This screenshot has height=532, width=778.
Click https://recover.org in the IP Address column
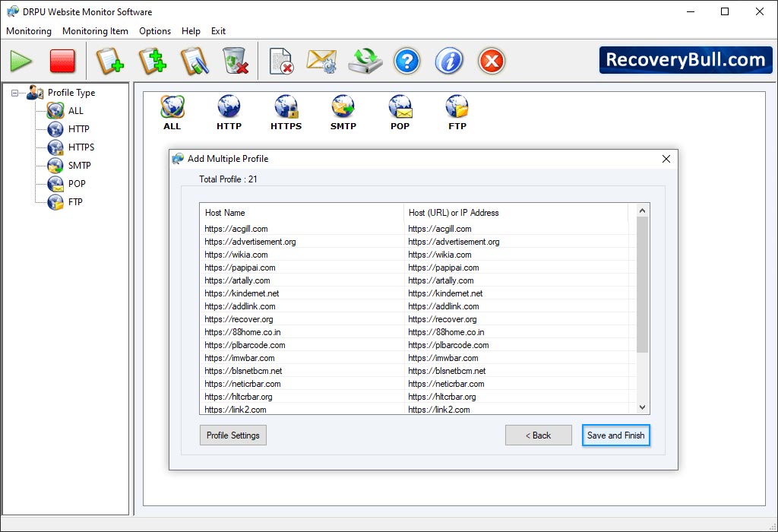tap(443, 319)
